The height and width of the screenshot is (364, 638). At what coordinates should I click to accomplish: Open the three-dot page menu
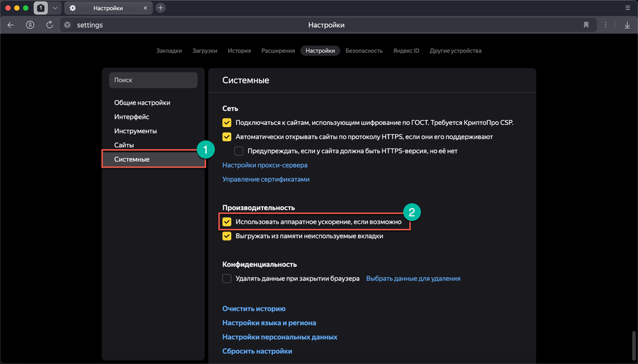(606, 25)
